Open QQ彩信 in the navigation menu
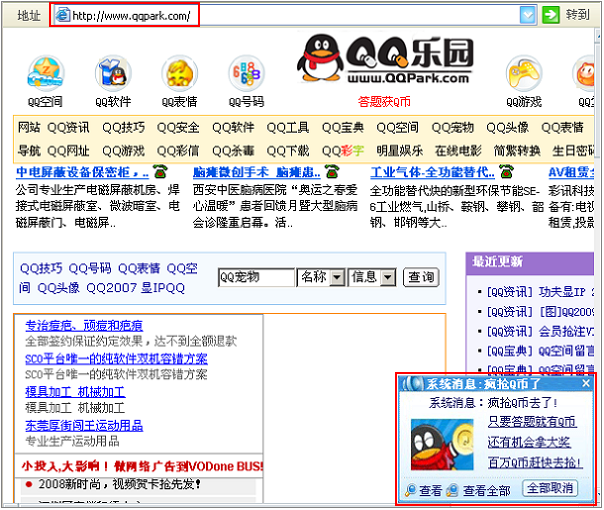This screenshot has width=604, height=510. pos(178,151)
